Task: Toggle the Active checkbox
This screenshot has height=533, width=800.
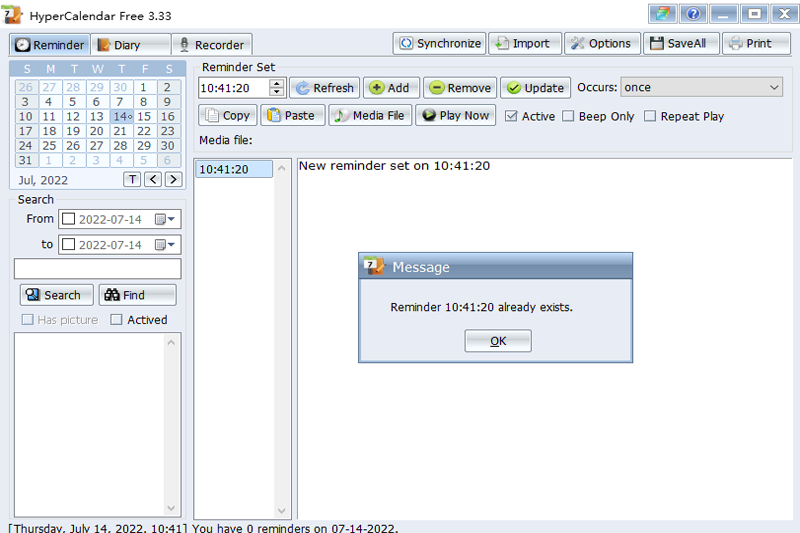Action: [x=511, y=116]
